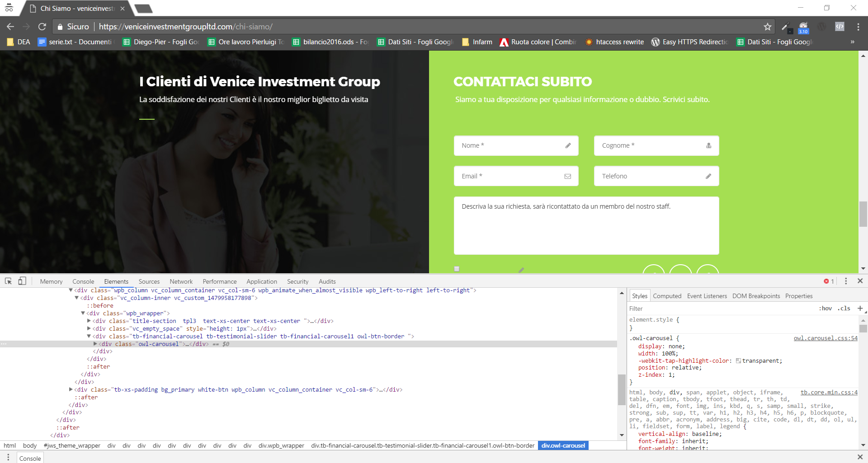Open the tb.core.min.css:4 source link
Viewport: 868px width, 463px height.
(829, 393)
